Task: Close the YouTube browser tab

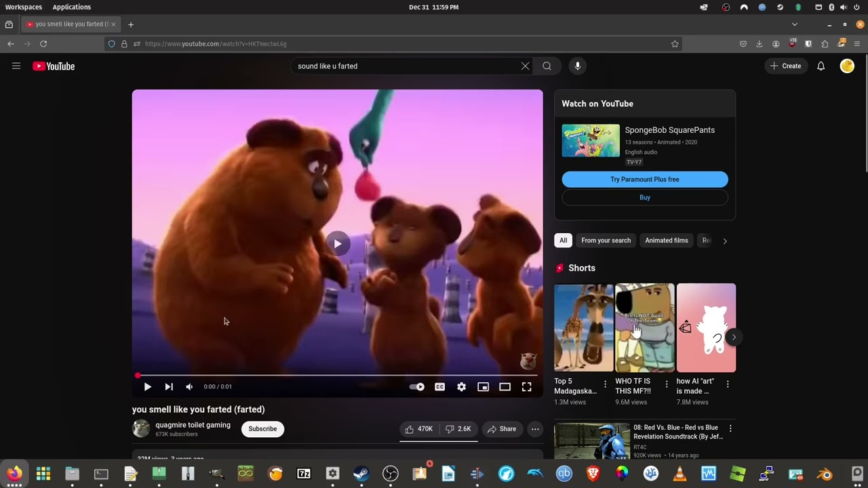Action: coord(113,24)
